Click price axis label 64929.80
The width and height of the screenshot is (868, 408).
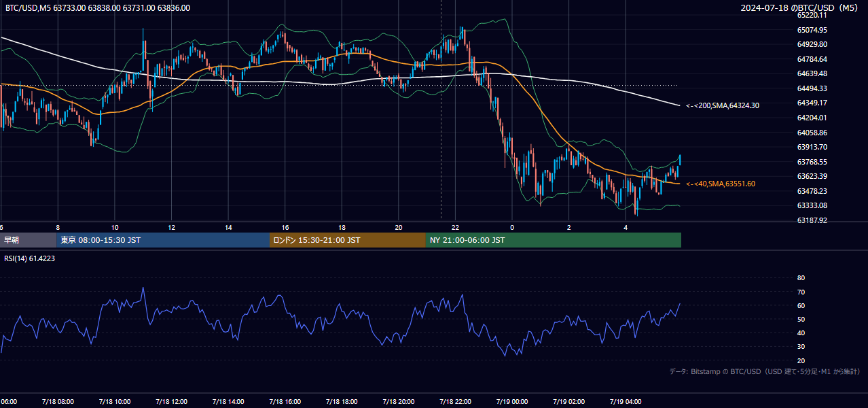coord(812,44)
